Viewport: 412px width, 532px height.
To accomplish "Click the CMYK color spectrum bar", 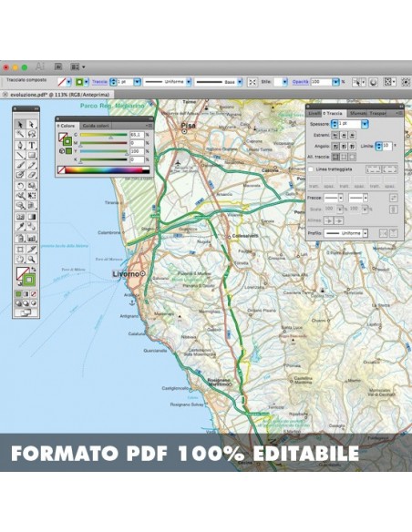I will 104,170.
